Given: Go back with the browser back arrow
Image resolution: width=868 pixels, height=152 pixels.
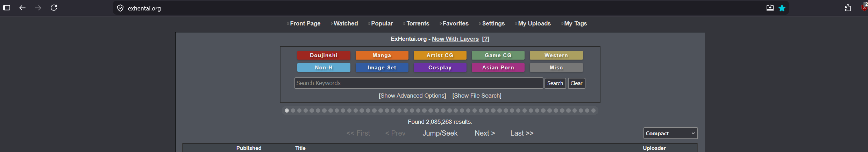Looking at the screenshot, I should 22,8.
